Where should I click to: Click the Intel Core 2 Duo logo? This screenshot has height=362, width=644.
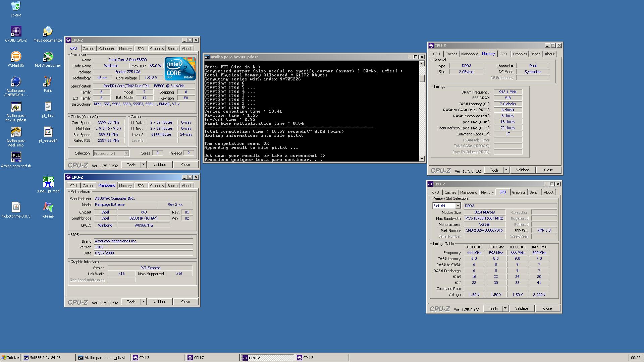(180, 68)
